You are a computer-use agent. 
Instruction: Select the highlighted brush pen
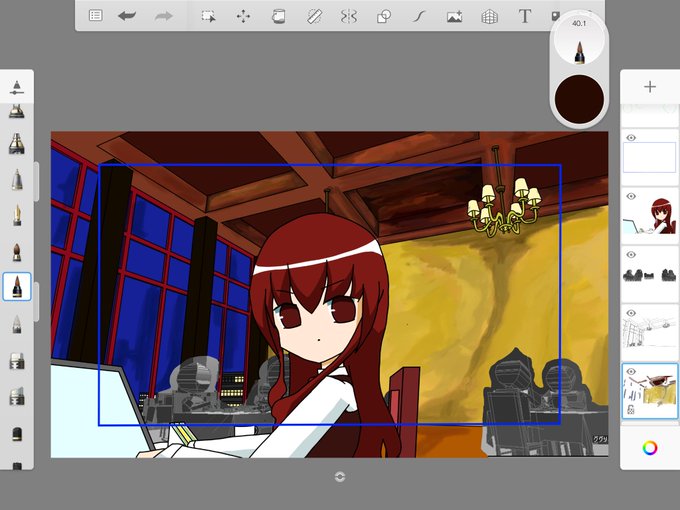(x=17, y=287)
